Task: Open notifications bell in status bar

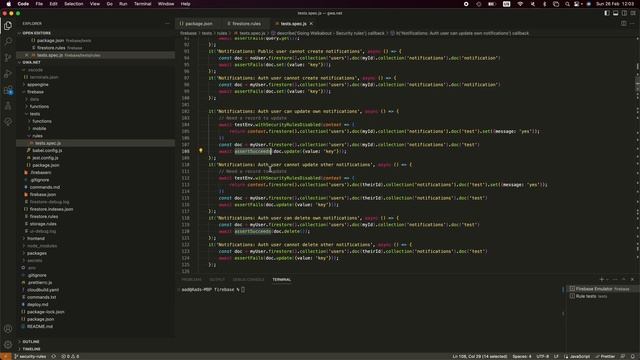Action: pos(633,356)
